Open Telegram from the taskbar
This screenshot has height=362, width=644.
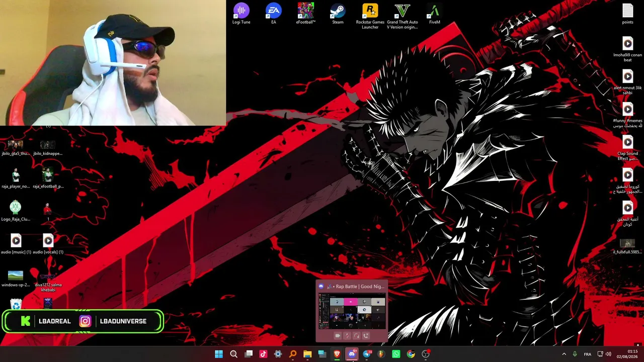tap(367, 354)
